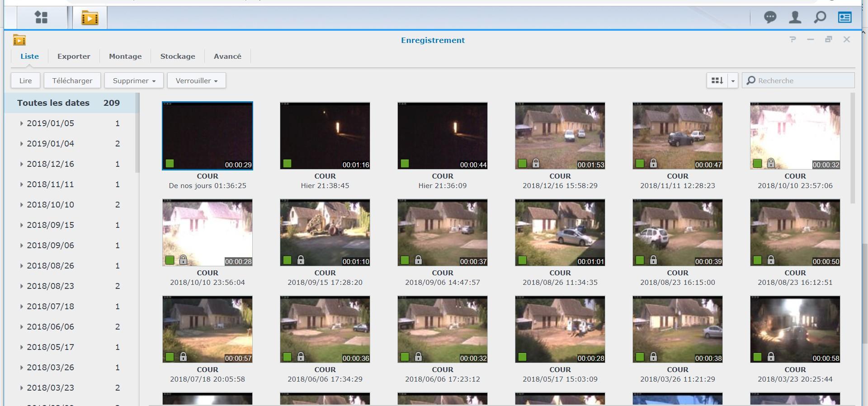Image resolution: width=868 pixels, height=406 pixels.
Task: Select the 2018/07/18 date entry
Action: [69, 307]
